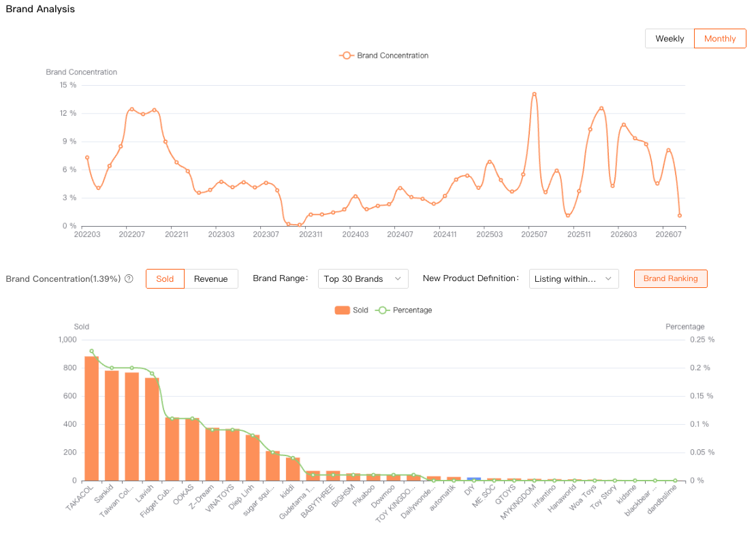Click the Toy Story axis label
Screen dimensions: 756x533
(603, 497)
